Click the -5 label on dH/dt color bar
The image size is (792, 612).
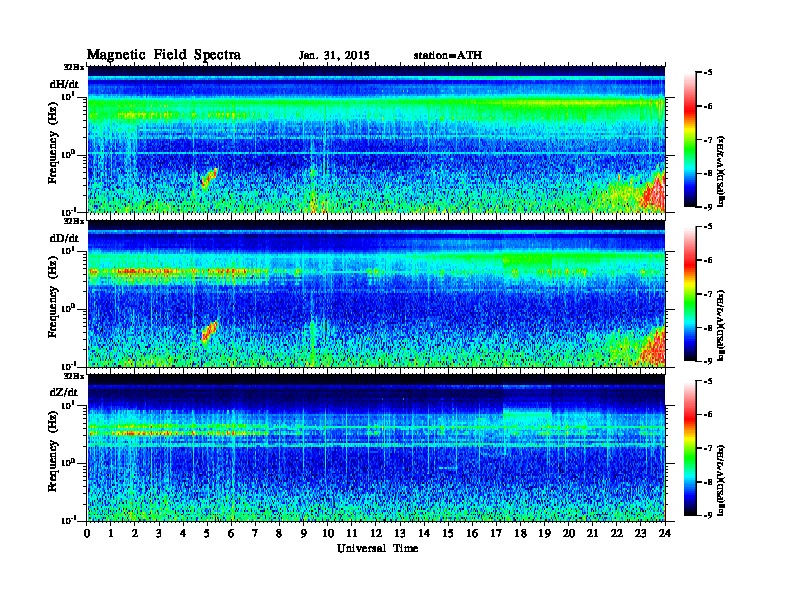(708, 73)
